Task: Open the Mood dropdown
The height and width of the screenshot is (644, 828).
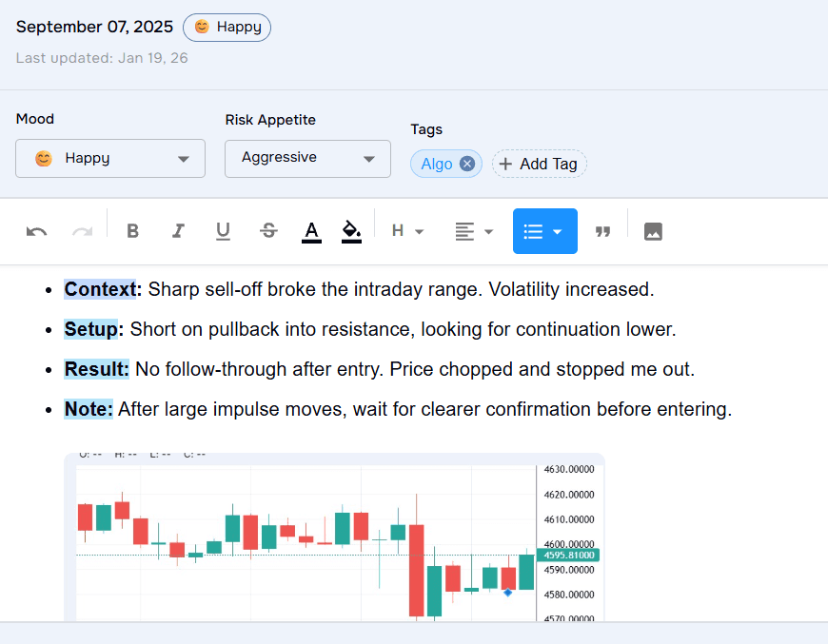Action: pos(109,158)
